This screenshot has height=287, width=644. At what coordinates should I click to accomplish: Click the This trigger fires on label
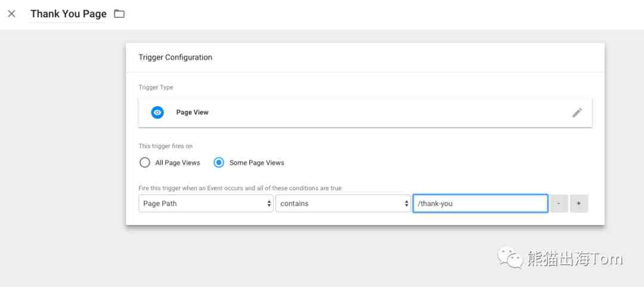point(166,146)
